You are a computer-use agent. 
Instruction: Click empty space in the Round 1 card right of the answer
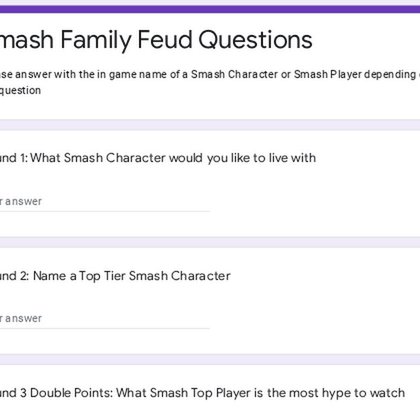(x=313, y=202)
